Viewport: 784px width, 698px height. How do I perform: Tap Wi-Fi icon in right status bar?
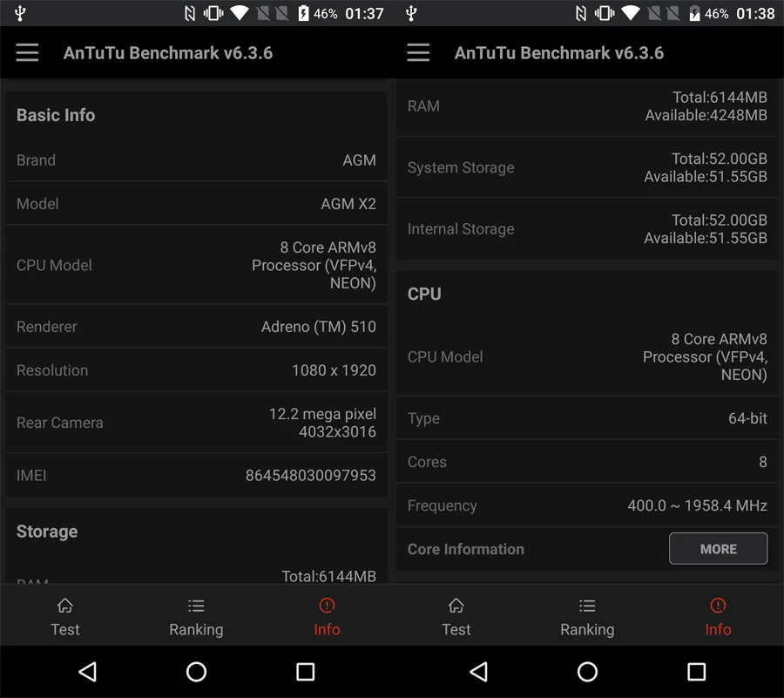631,13
